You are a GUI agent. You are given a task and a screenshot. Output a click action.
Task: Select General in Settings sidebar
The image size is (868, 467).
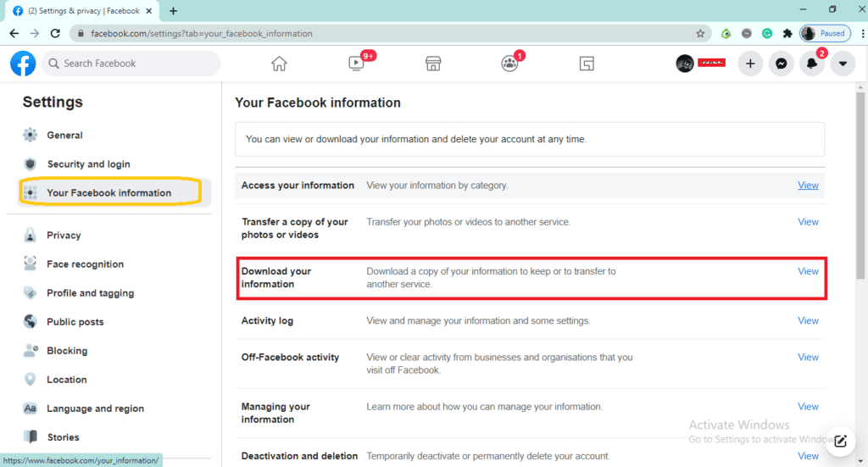[x=64, y=136]
